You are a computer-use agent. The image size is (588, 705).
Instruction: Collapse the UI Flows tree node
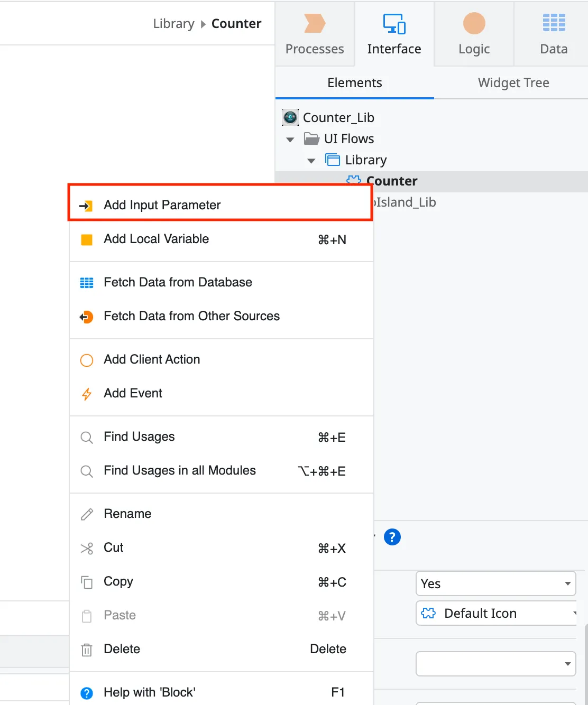click(290, 139)
